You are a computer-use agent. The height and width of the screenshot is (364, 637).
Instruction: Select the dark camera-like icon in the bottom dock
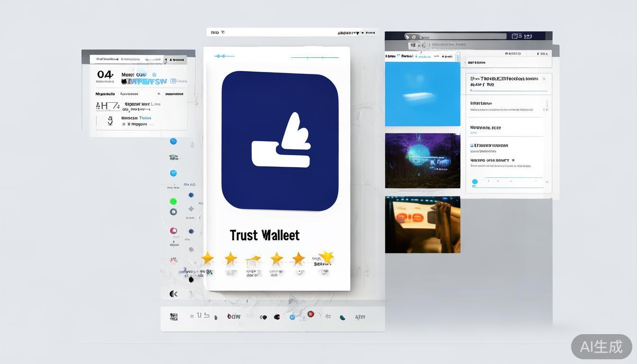coord(264,317)
